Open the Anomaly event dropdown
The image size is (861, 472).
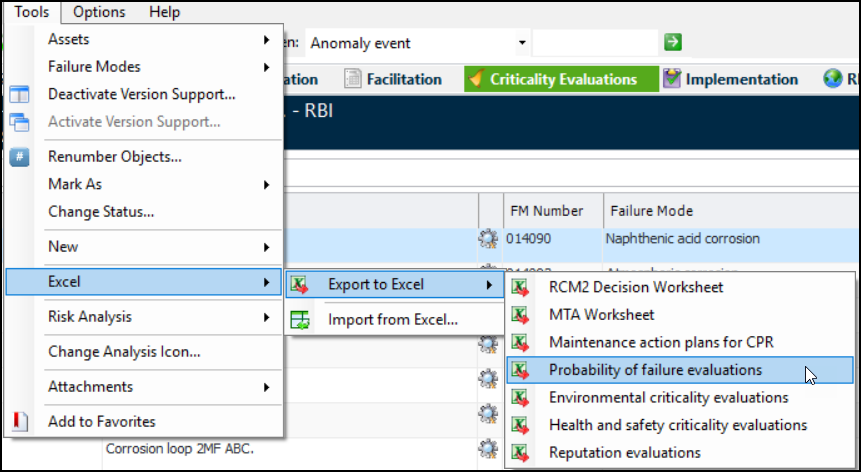522,43
